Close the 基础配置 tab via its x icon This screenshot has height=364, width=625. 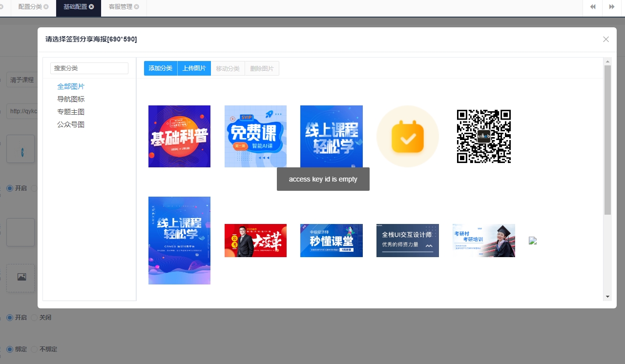click(91, 7)
